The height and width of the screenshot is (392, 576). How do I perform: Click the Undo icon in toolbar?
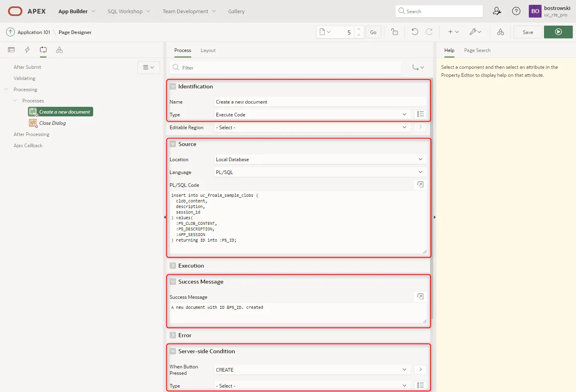tap(415, 32)
